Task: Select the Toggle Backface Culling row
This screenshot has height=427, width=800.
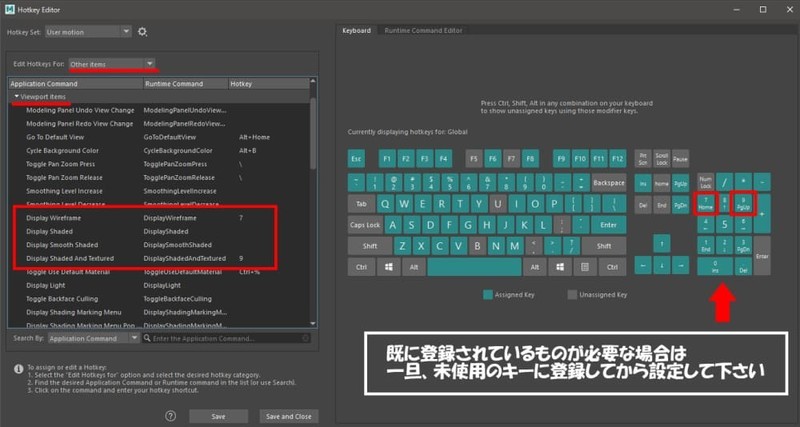Action: pyautogui.click(x=159, y=299)
